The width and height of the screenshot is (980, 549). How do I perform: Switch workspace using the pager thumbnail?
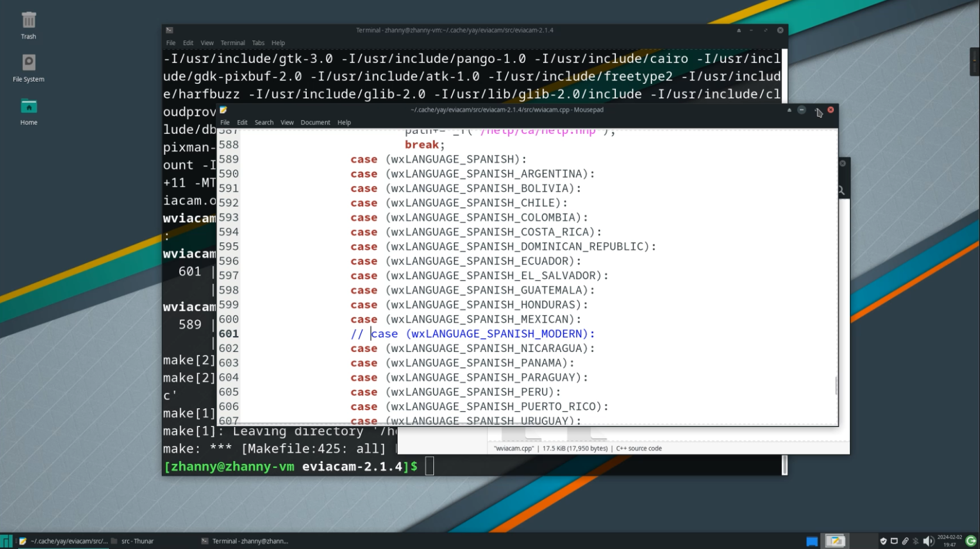point(835,541)
